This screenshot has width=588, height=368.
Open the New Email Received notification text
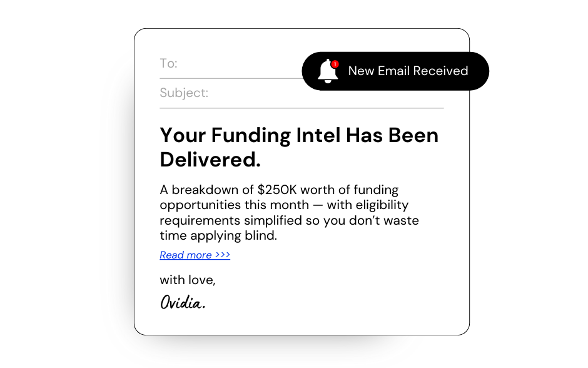[x=408, y=71]
